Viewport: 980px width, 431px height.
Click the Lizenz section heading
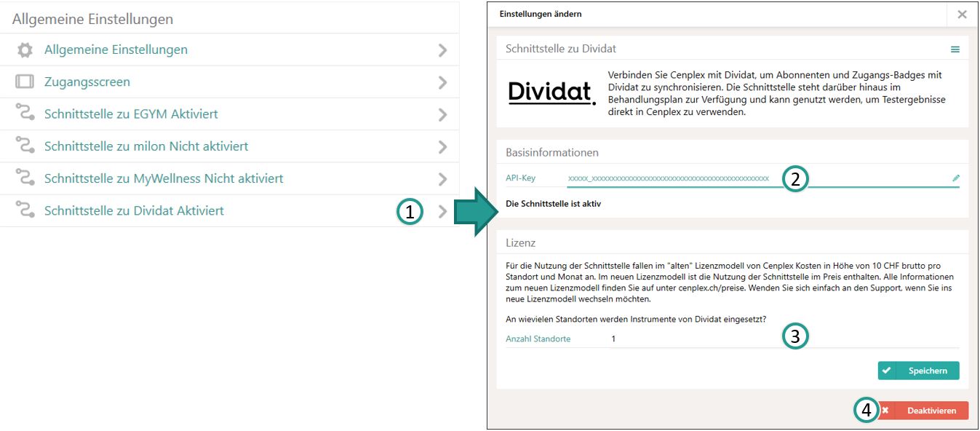(x=520, y=242)
